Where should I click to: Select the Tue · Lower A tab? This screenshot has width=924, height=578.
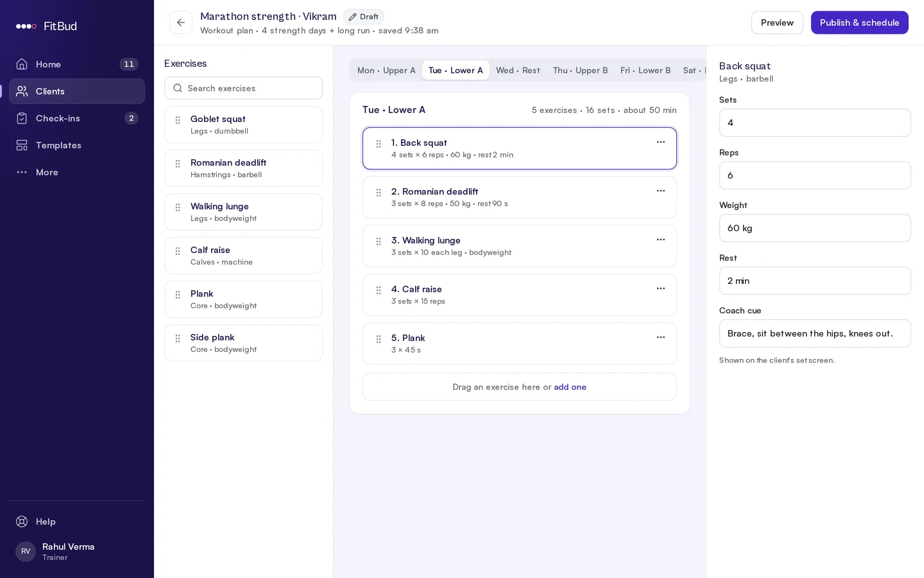[x=456, y=71]
